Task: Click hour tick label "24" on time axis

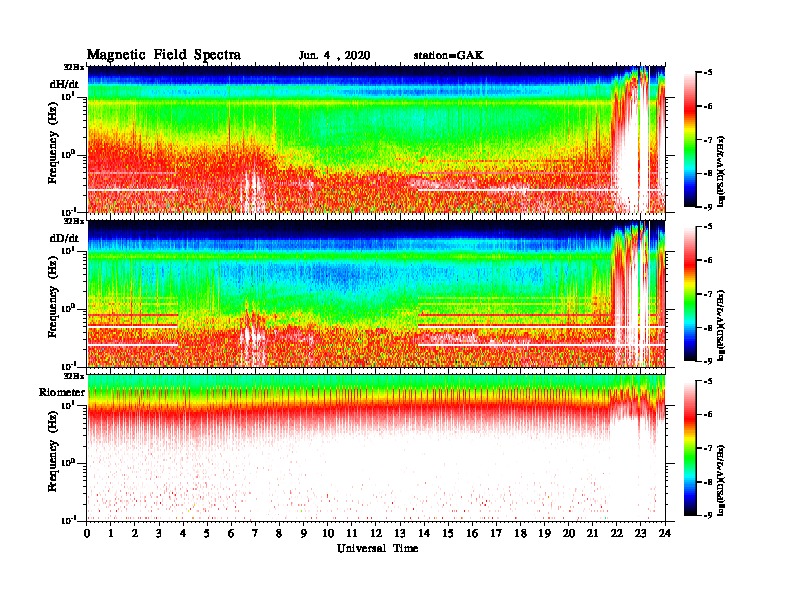Action: (x=665, y=533)
